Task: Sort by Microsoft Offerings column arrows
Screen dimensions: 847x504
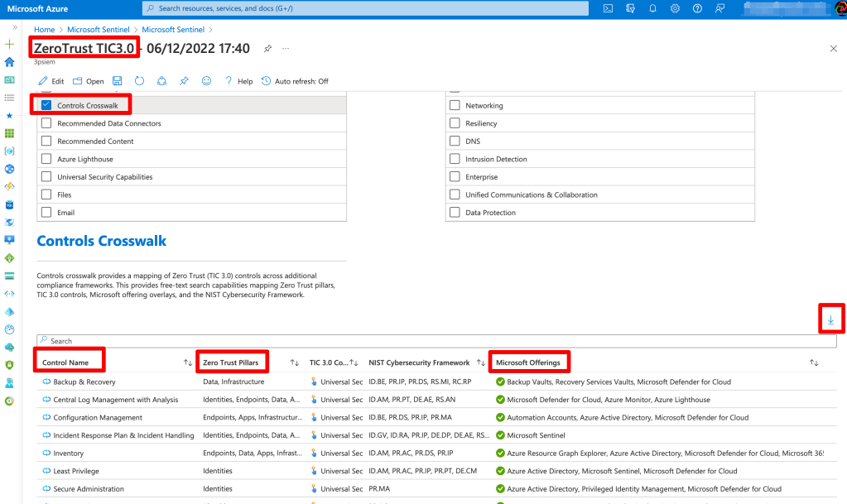Action: [813, 362]
